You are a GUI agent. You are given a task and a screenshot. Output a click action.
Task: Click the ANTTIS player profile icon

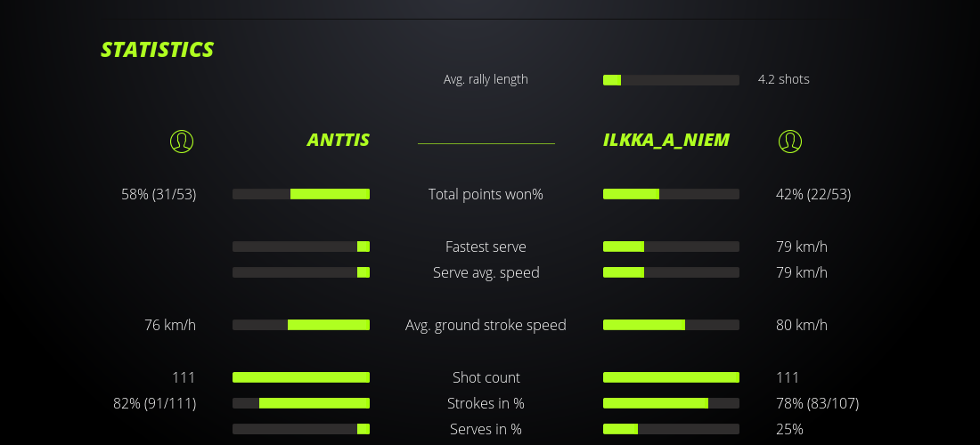pos(182,141)
